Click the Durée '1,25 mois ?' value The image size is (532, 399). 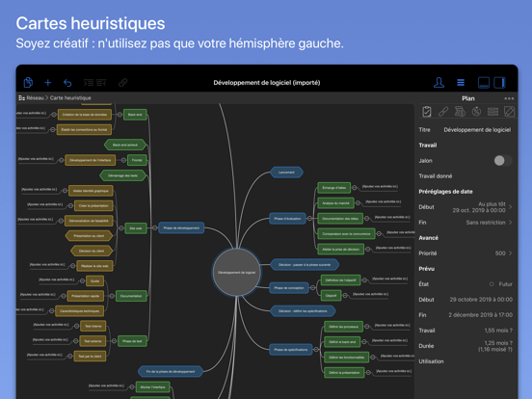[x=498, y=343]
